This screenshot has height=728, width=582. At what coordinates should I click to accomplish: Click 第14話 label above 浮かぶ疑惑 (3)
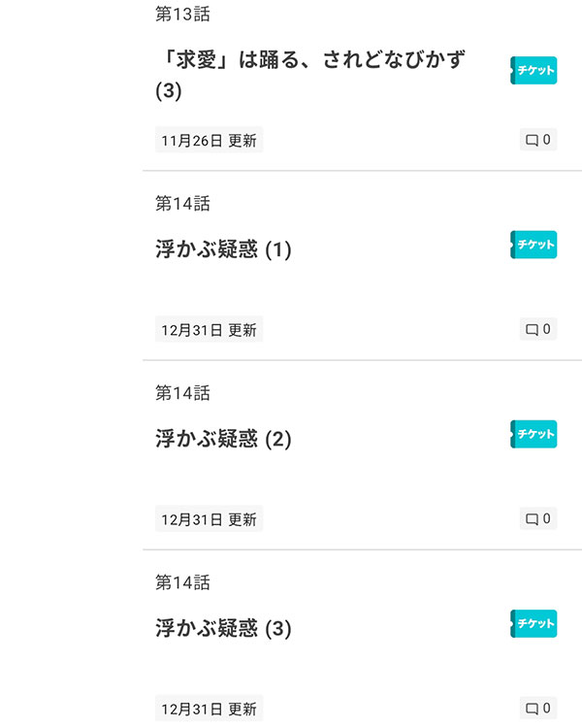point(182,582)
